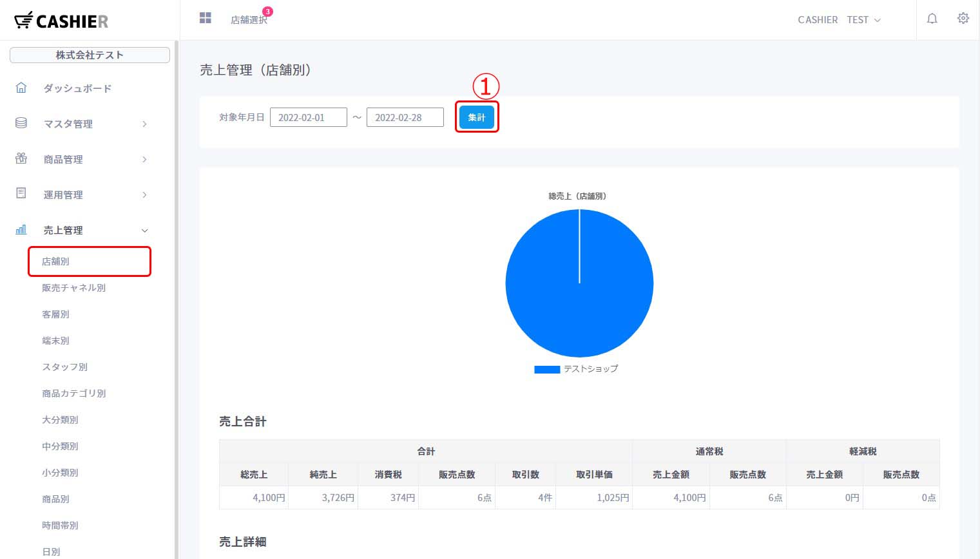Image resolution: width=980 pixels, height=559 pixels.
Task: Open the settings gear icon
Action: (x=963, y=19)
